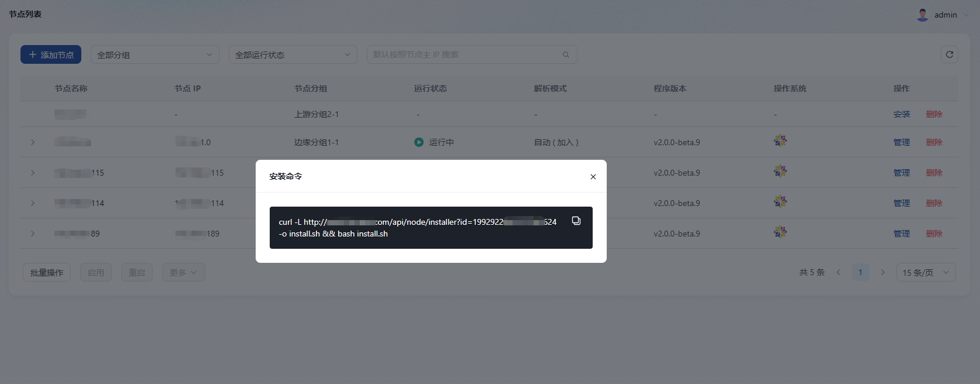The width and height of the screenshot is (980, 384).
Task: Expand the row with name ending 114
Action: (x=33, y=203)
